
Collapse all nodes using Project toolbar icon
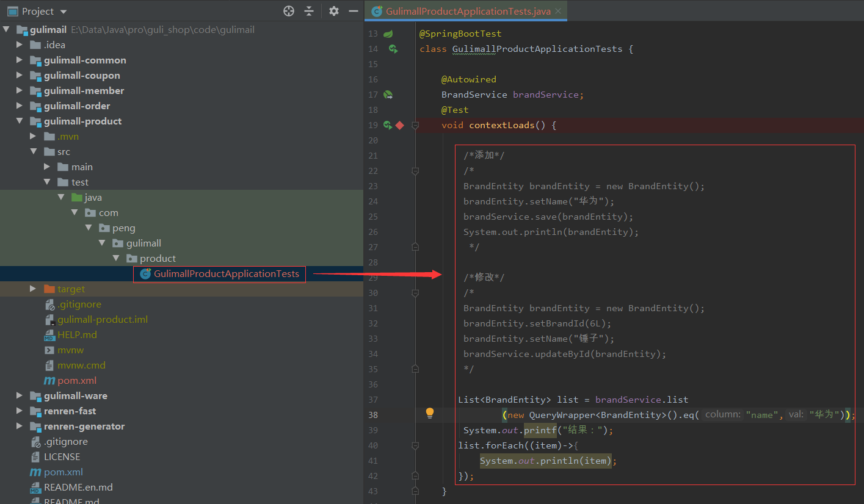click(309, 11)
